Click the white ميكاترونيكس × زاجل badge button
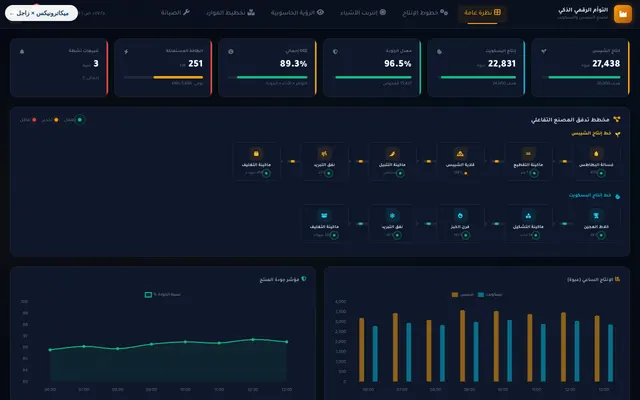This screenshot has height=400, width=640. [41, 13]
